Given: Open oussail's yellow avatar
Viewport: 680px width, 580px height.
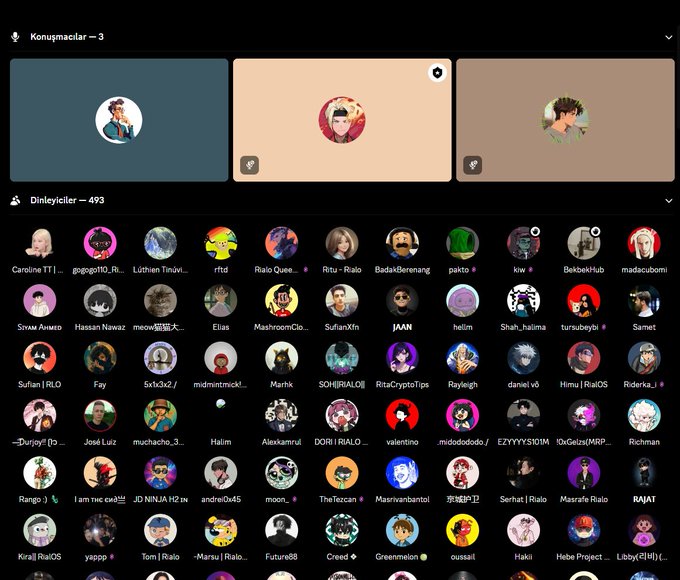Looking at the screenshot, I should (x=462, y=531).
